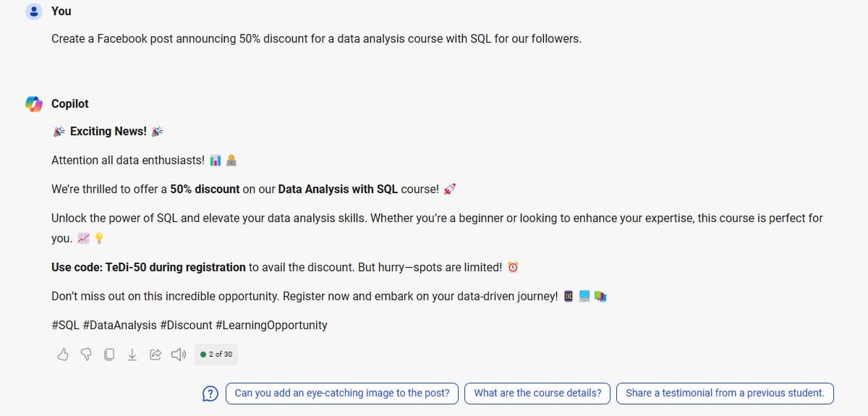Read the response aloud with speaker icon
The image size is (868, 416).
[178, 355]
